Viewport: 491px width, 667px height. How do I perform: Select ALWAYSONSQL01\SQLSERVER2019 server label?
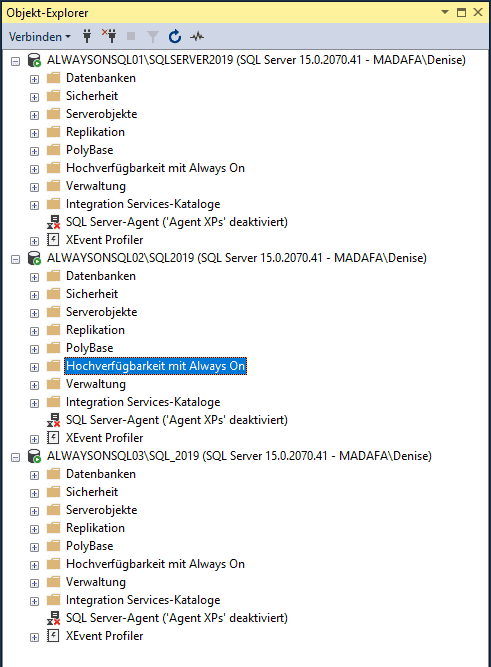click(256, 60)
